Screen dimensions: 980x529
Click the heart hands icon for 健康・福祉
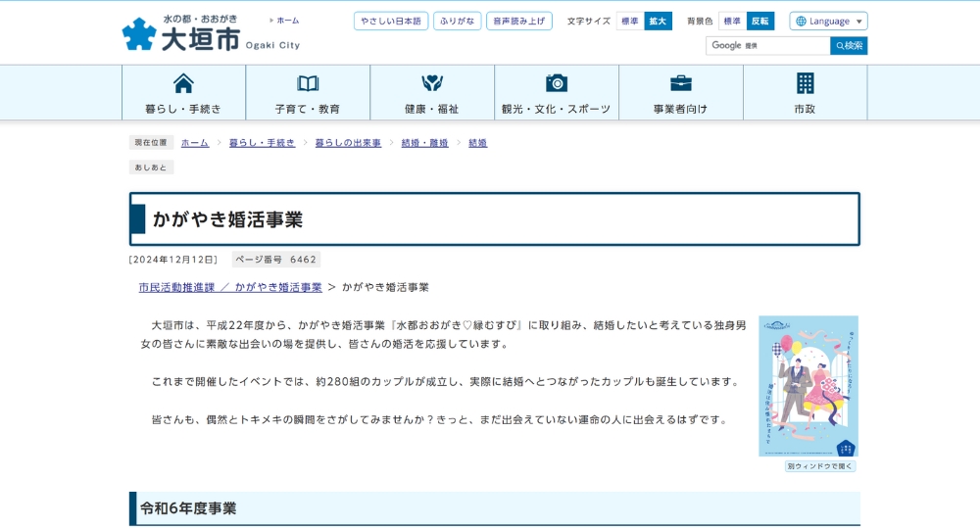(432, 83)
